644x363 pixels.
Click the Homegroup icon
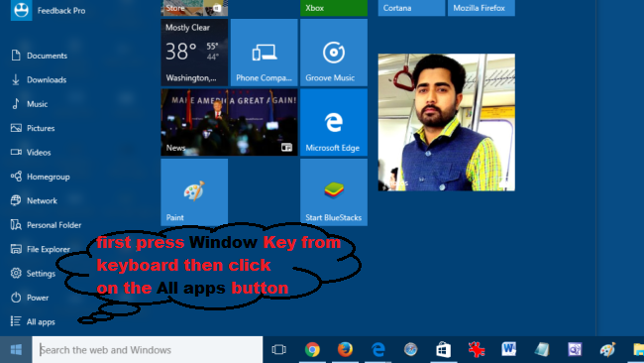pyautogui.click(x=16, y=177)
